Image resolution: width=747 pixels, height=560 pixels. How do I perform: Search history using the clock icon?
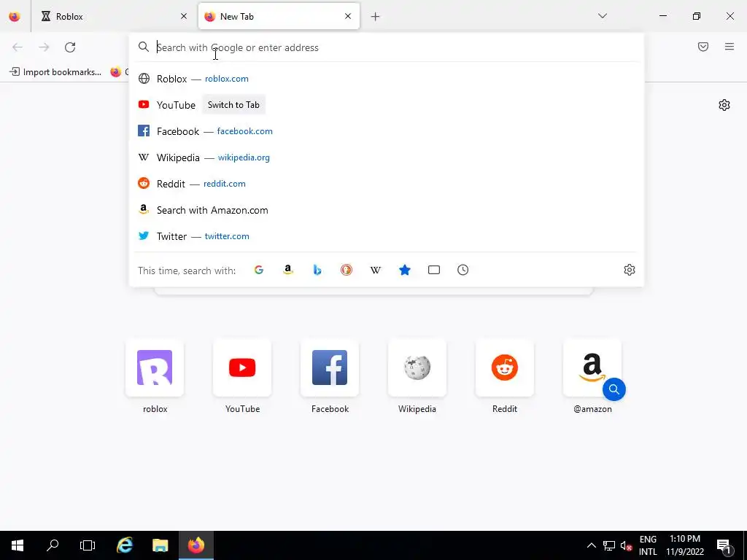pyautogui.click(x=463, y=270)
